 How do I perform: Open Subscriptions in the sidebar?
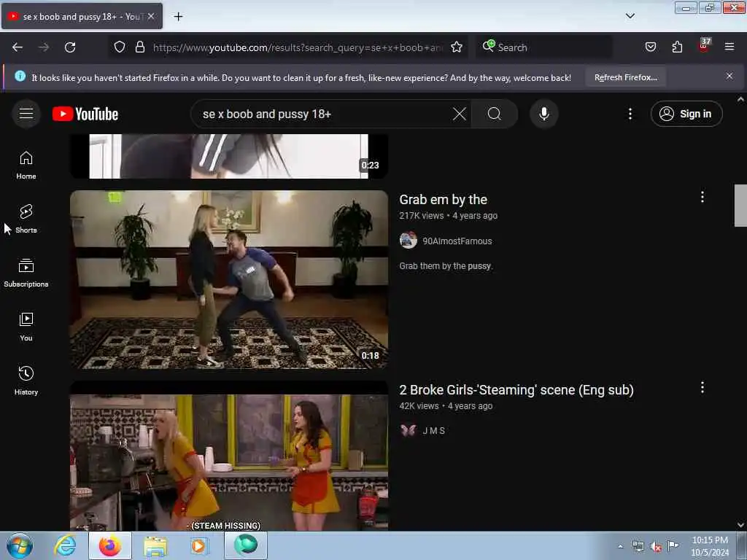coord(26,273)
